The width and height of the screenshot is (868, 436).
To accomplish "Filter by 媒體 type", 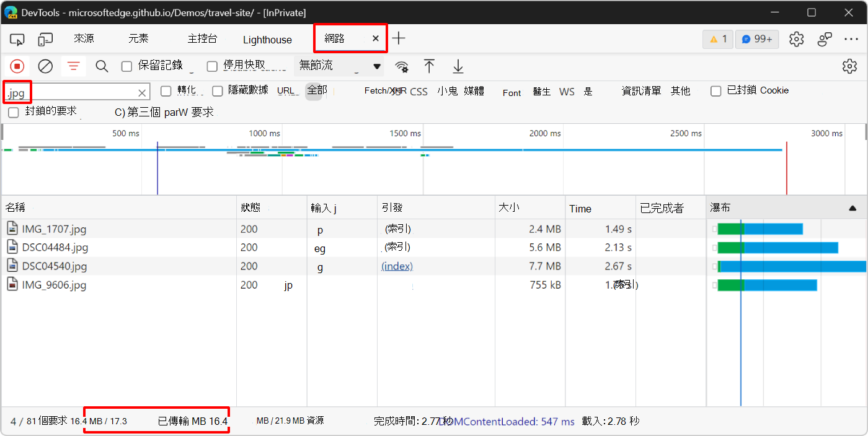I will (x=474, y=91).
